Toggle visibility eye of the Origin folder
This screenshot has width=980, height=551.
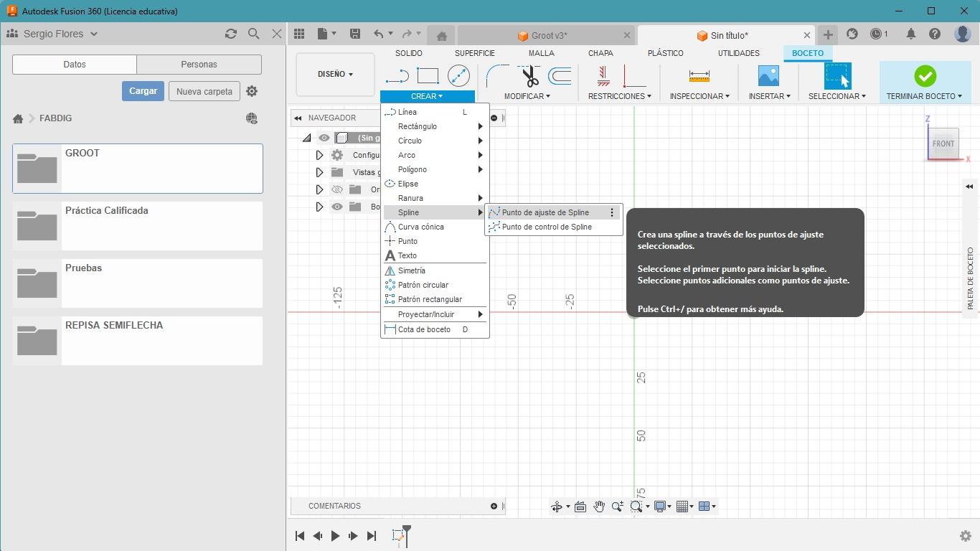(337, 189)
